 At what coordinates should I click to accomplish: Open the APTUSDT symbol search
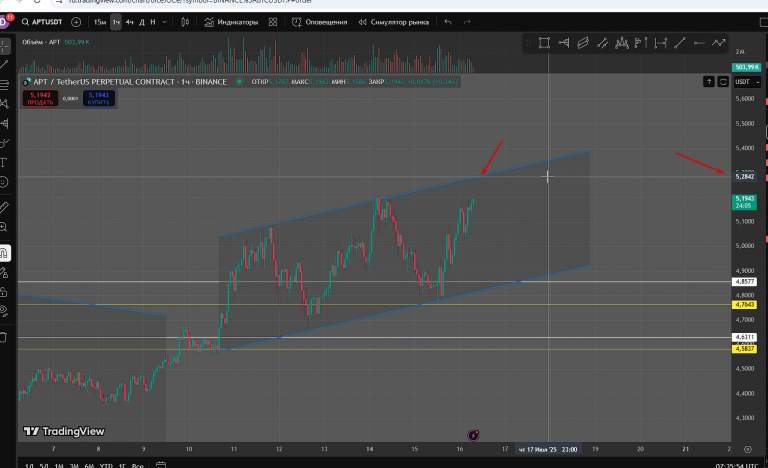point(42,22)
